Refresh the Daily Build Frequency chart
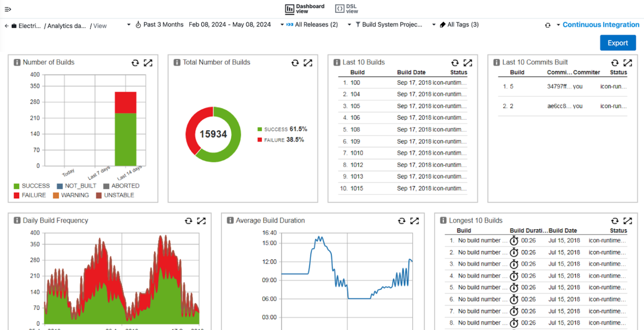 click(188, 220)
